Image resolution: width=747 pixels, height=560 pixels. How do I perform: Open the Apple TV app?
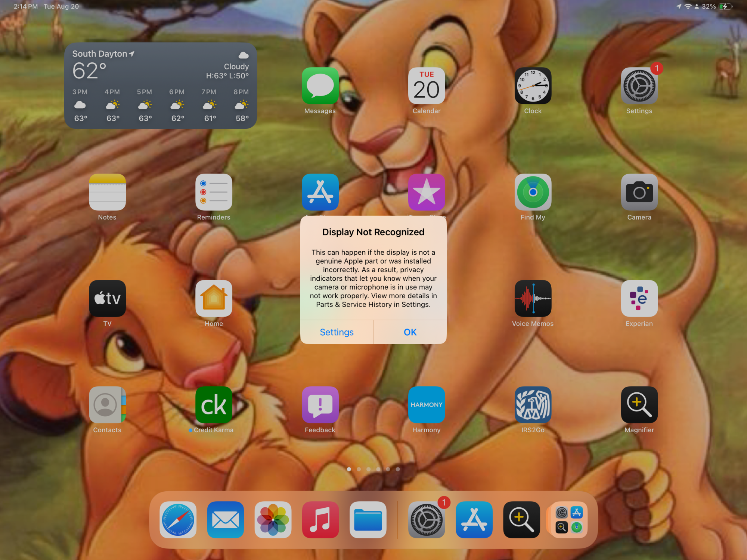click(x=107, y=298)
